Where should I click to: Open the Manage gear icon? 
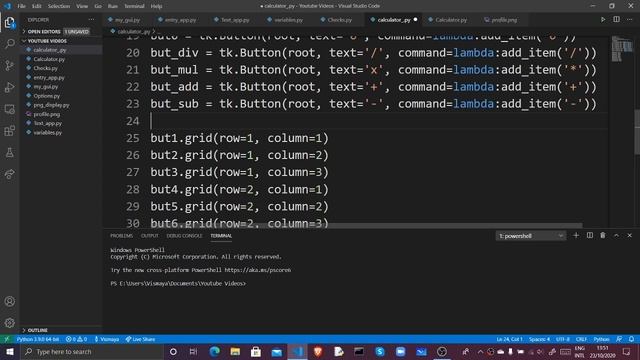[x=10, y=323]
